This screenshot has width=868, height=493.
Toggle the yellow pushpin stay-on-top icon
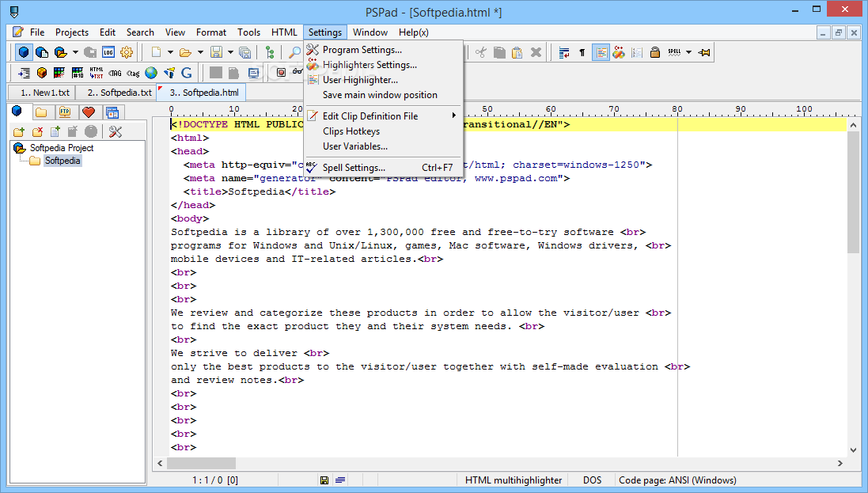tap(704, 52)
